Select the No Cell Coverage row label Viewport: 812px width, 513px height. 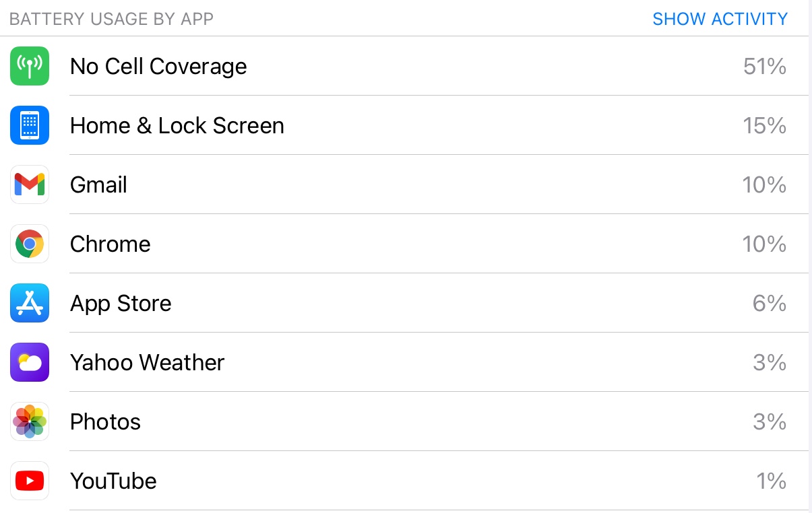coord(158,66)
